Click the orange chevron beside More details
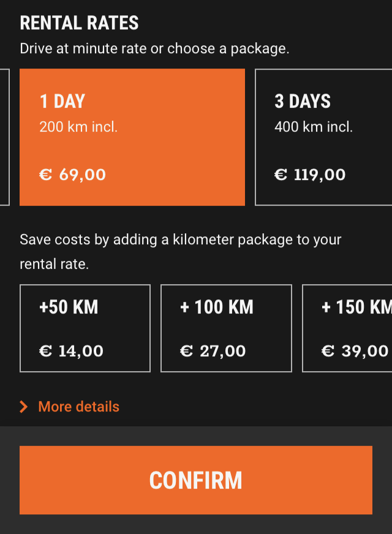This screenshot has height=534, width=392. 24,407
